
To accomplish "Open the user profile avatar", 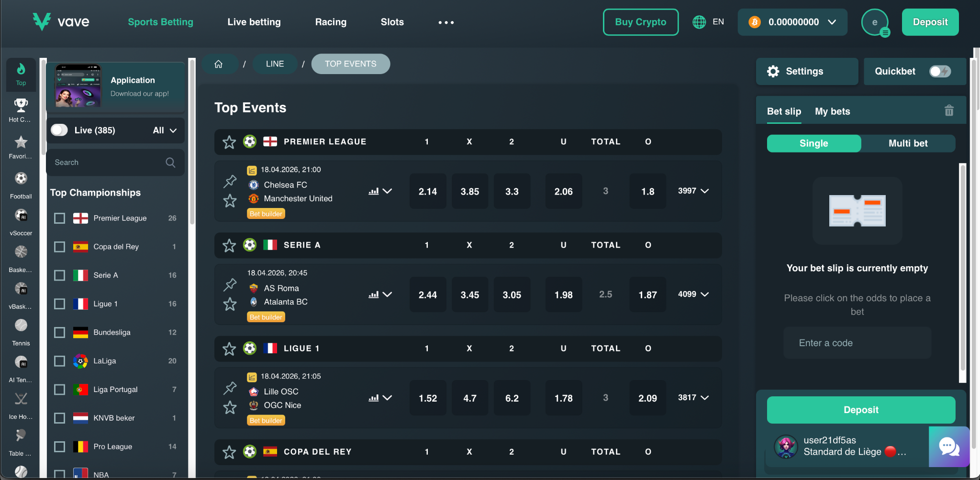I will point(875,22).
